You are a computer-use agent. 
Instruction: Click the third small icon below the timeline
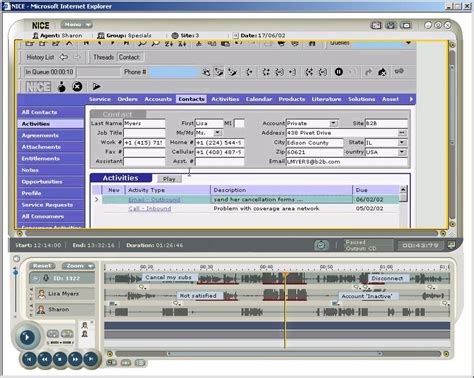pos(140,362)
